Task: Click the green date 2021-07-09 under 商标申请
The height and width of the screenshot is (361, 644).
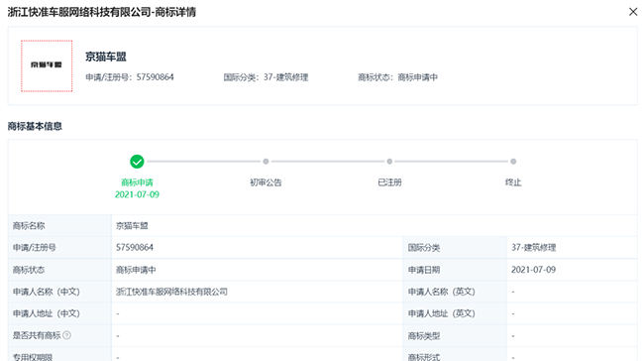Action: [137, 194]
